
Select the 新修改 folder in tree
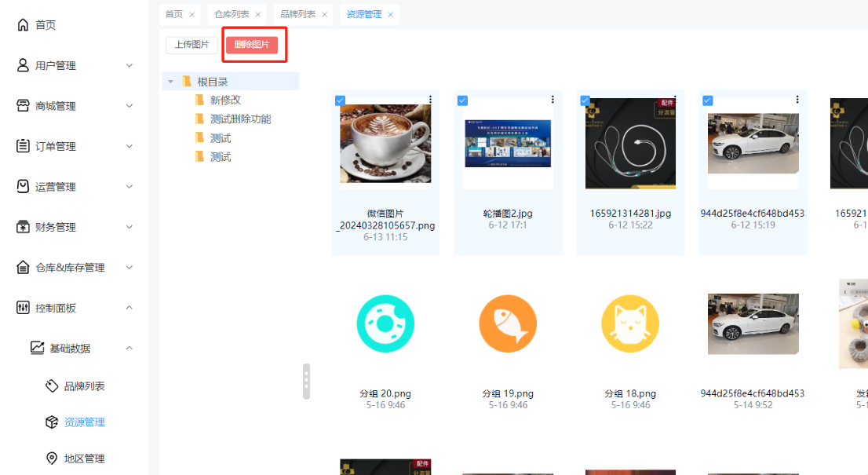click(x=225, y=100)
